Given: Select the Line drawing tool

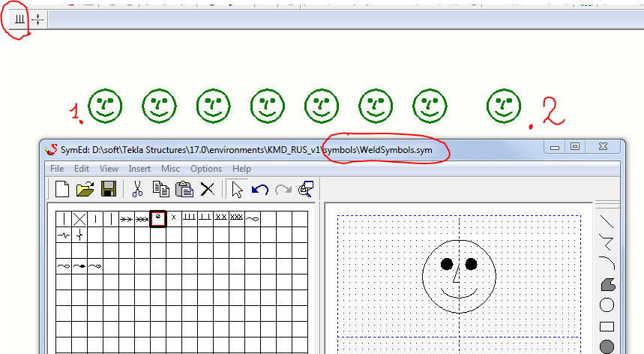Looking at the screenshot, I should pyautogui.click(x=607, y=223).
